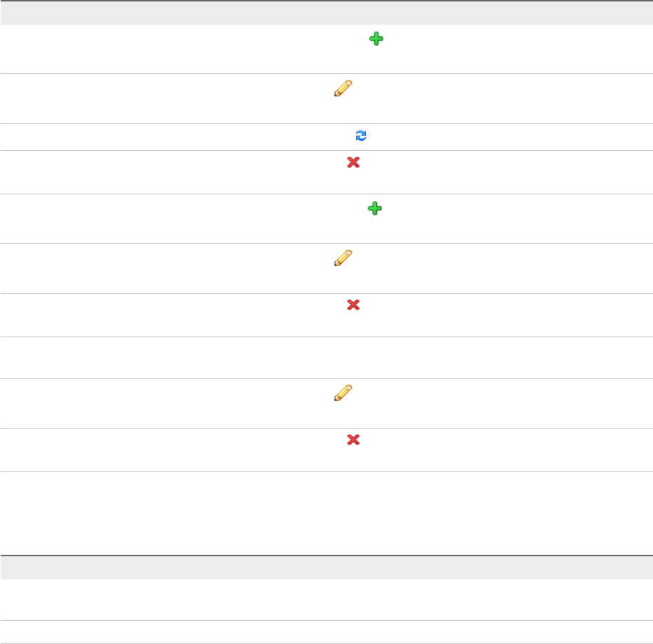Click blank left cell of the refresh icon row
This screenshot has width=653, height=644.
pos(162,137)
